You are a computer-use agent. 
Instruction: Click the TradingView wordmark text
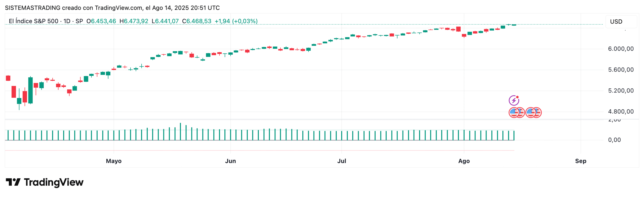point(54,182)
